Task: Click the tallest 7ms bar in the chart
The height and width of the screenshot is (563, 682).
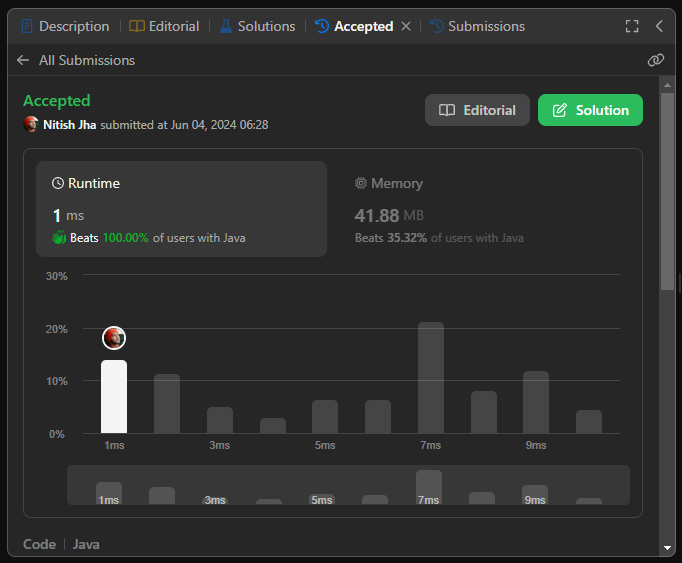Action: (x=431, y=378)
